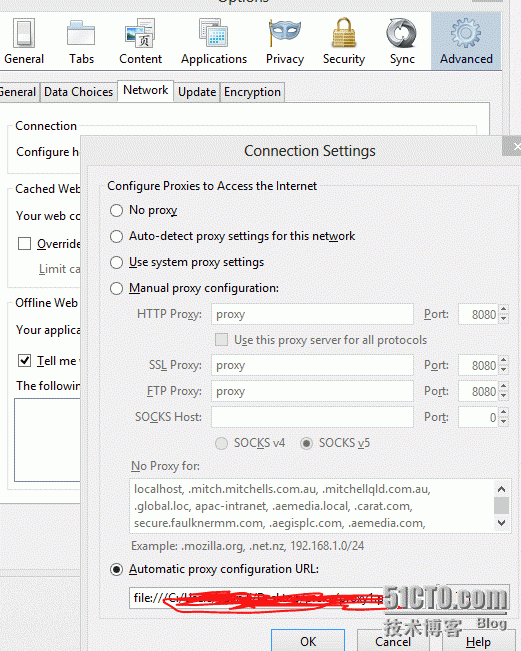Image resolution: width=521 pixels, height=651 pixels.
Task: Decrease the SOCKS port value
Action: [x=504, y=421]
